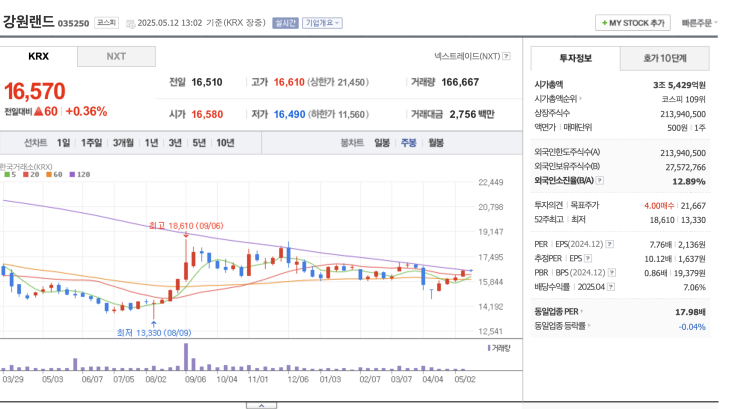
Task: Open the 기업개요 dropdown
Action: click(322, 23)
